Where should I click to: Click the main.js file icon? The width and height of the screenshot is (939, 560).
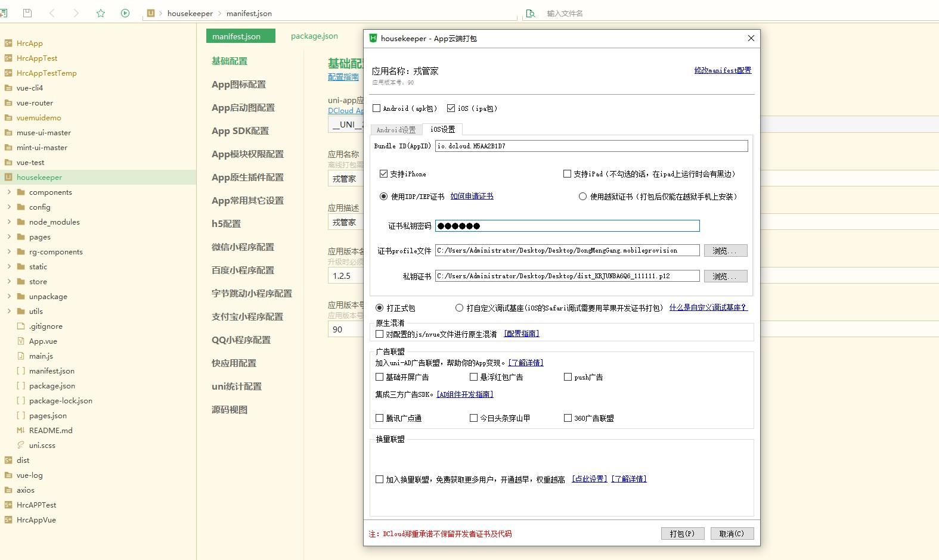21,356
